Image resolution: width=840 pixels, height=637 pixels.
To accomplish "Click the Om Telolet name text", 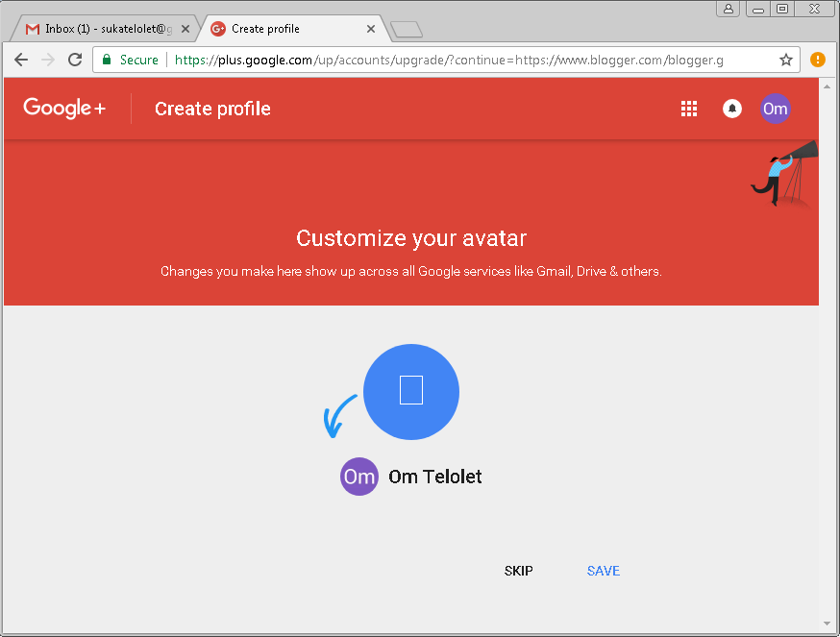I will (435, 477).
